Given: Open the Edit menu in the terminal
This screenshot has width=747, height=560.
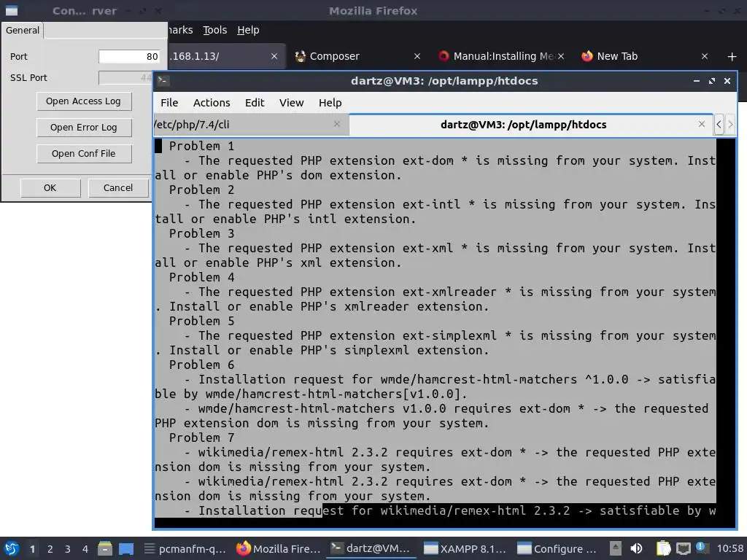Looking at the screenshot, I should point(255,103).
